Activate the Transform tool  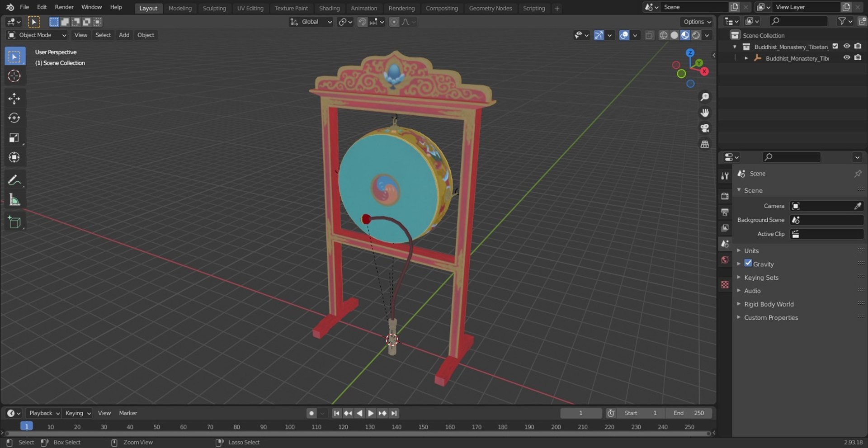(14, 157)
